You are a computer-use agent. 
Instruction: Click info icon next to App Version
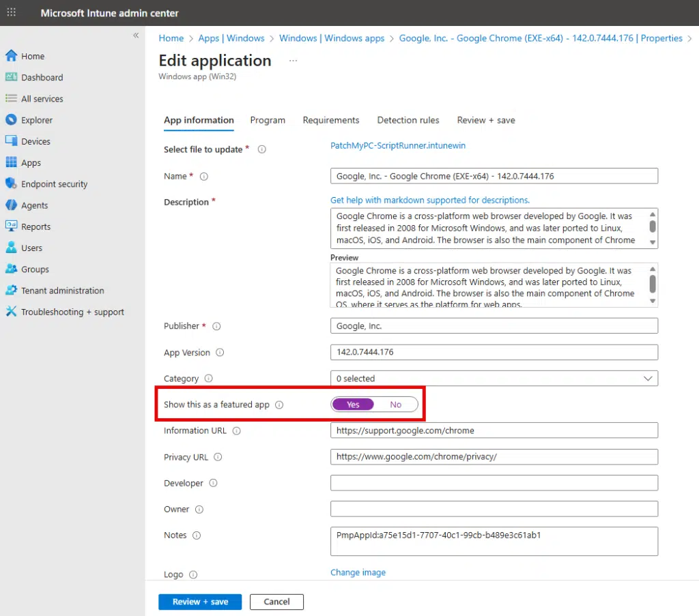pyautogui.click(x=220, y=353)
